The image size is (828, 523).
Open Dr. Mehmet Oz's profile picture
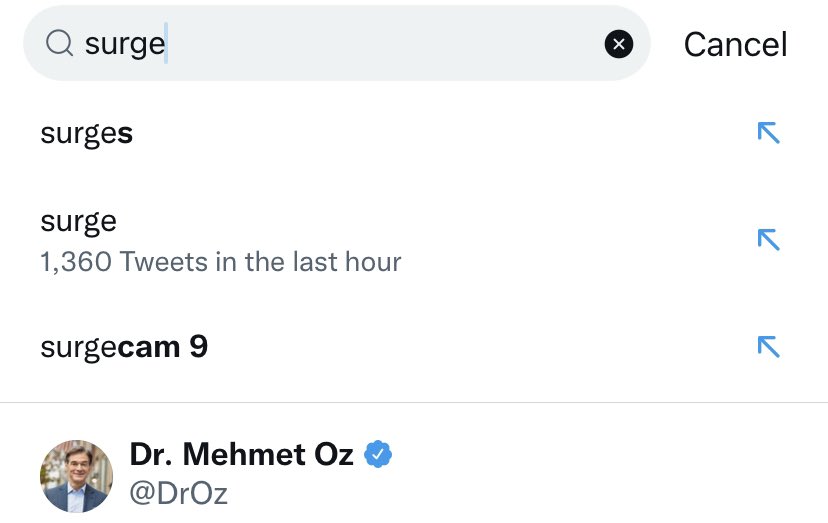76,476
